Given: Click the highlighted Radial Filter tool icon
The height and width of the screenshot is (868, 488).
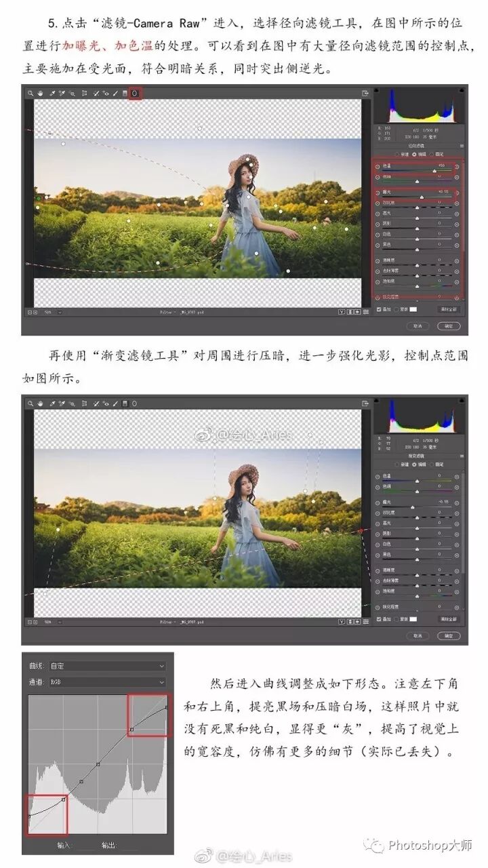Looking at the screenshot, I should coord(134,93).
